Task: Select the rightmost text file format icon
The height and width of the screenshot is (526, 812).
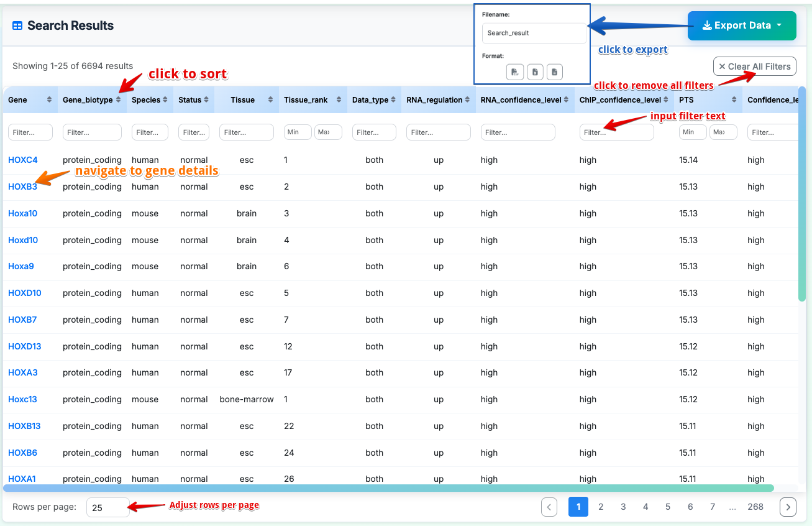Action: click(554, 72)
